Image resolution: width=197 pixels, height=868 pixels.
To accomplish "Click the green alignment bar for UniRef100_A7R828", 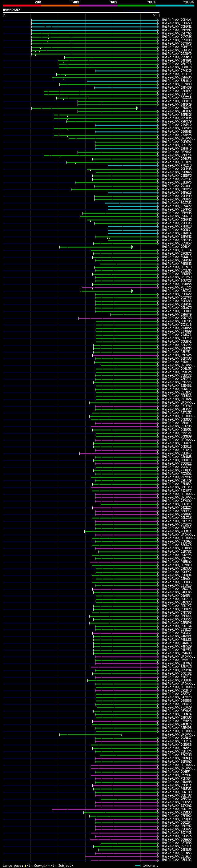I will click(84, 108).
